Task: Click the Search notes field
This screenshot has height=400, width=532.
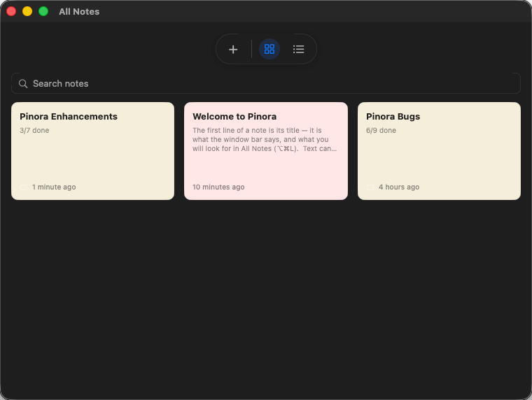Action: point(266,83)
